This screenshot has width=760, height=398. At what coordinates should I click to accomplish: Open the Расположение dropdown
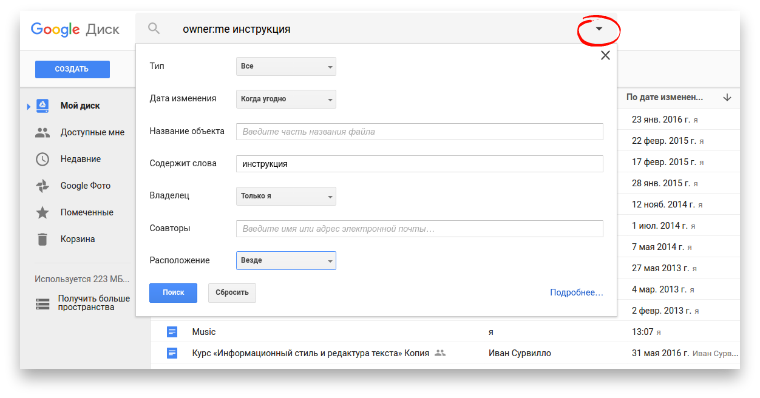point(286,260)
